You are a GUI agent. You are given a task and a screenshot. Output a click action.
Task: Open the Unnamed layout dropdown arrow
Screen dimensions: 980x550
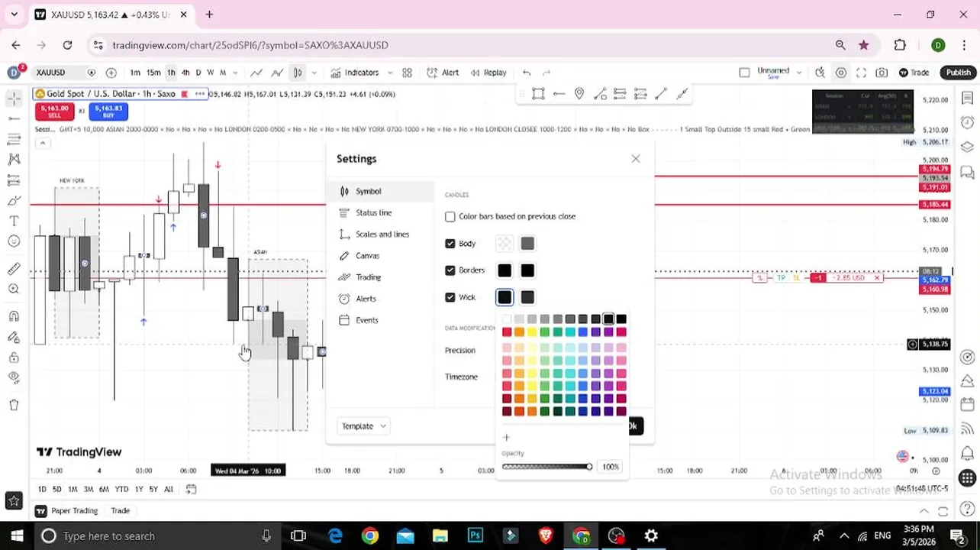point(799,73)
